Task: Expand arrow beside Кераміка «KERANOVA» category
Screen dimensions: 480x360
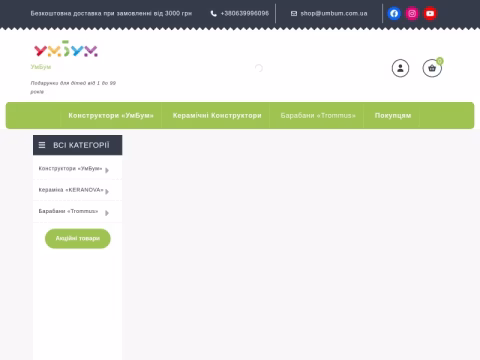Action: (x=107, y=192)
